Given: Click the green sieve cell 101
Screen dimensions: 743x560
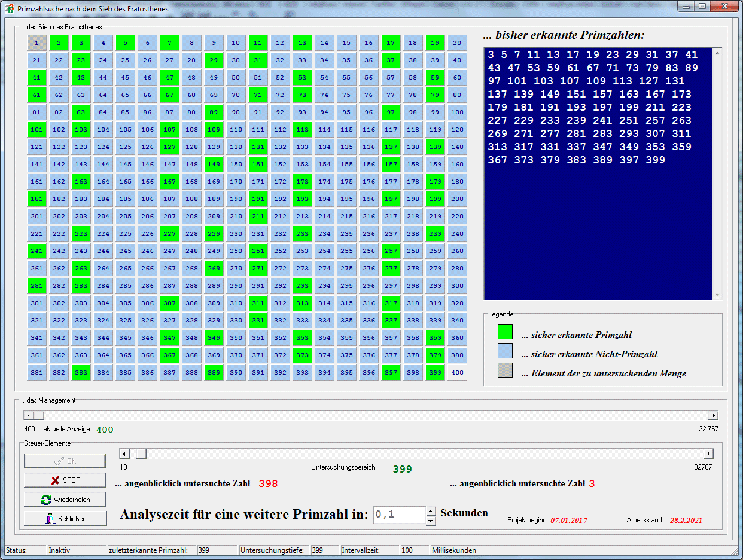Looking at the screenshot, I should (37, 130).
